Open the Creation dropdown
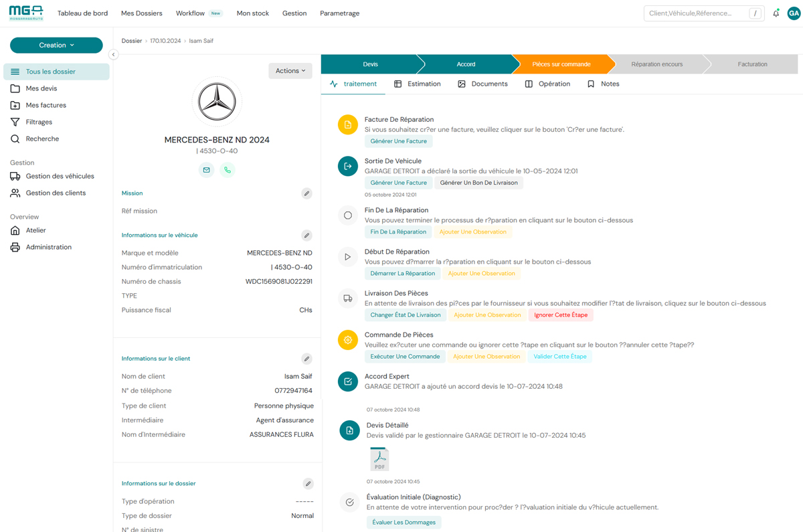This screenshot has width=803, height=532. coord(56,46)
